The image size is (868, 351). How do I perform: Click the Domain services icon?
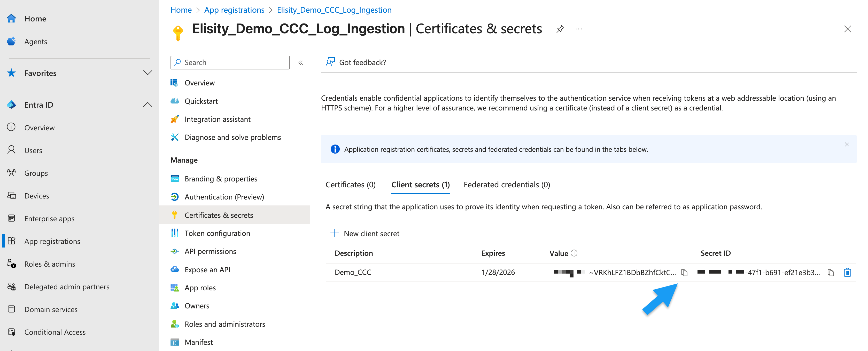pos(11,309)
